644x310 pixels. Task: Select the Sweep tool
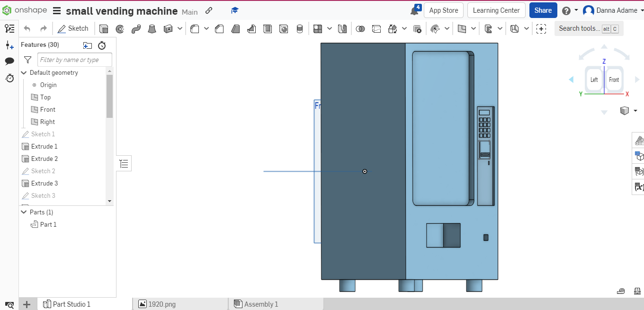point(136,28)
